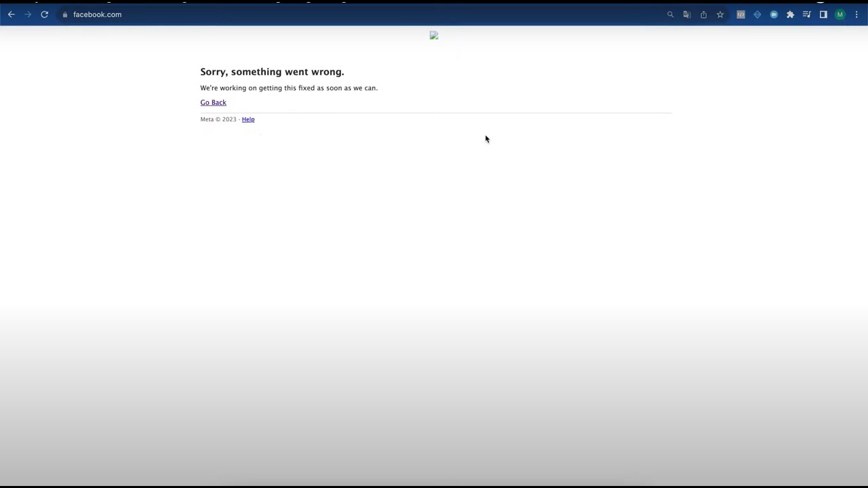
Task: Open the blue diamond extension
Action: (757, 14)
